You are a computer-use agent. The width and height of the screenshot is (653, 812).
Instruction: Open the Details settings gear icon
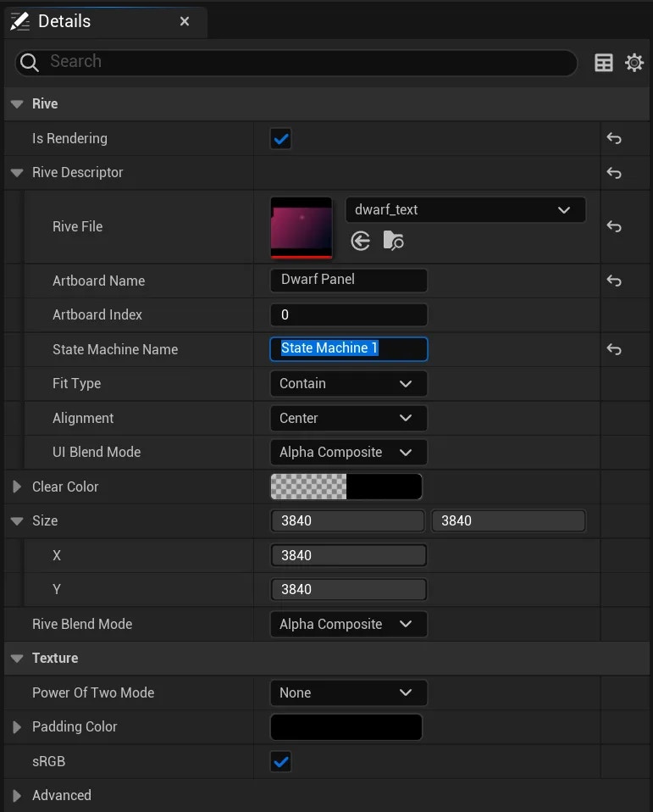(x=634, y=63)
